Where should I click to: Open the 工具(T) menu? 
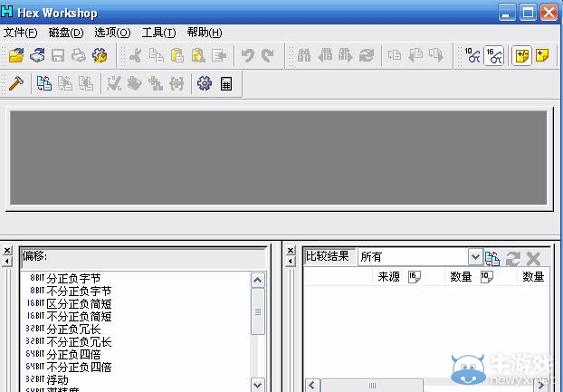click(x=159, y=33)
